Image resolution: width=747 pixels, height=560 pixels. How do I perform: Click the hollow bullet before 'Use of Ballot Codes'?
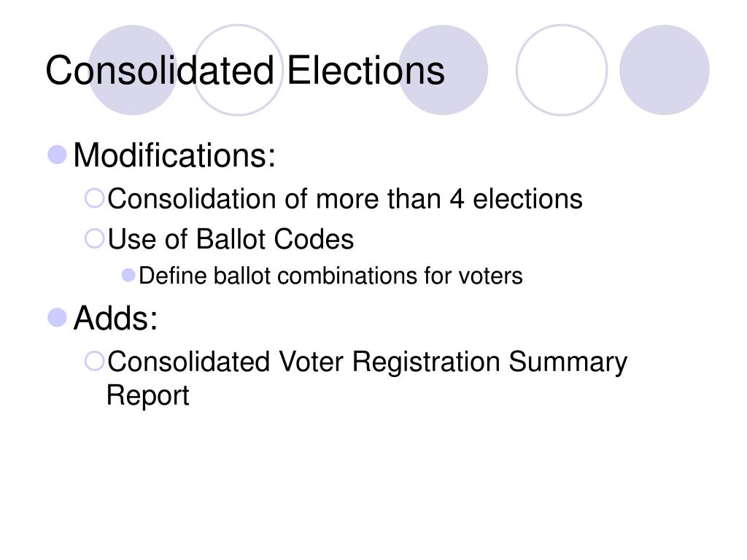pyautogui.click(x=94, y=238)
